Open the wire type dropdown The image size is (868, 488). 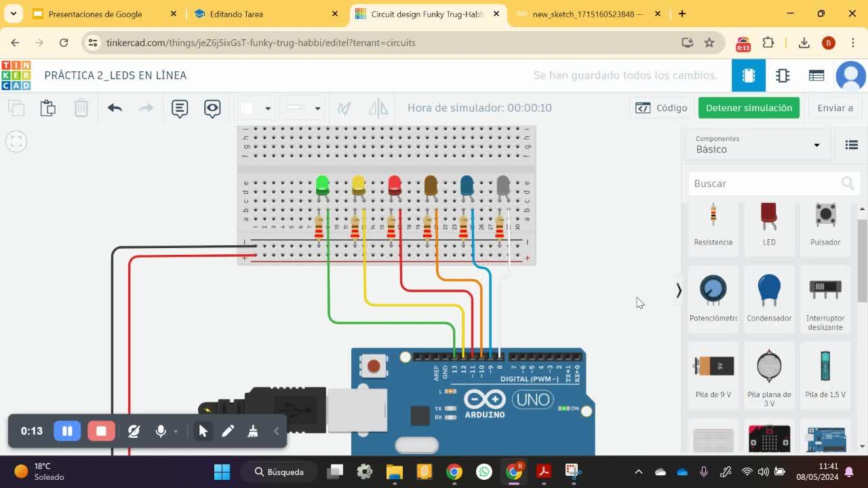(x=302, y=108)
